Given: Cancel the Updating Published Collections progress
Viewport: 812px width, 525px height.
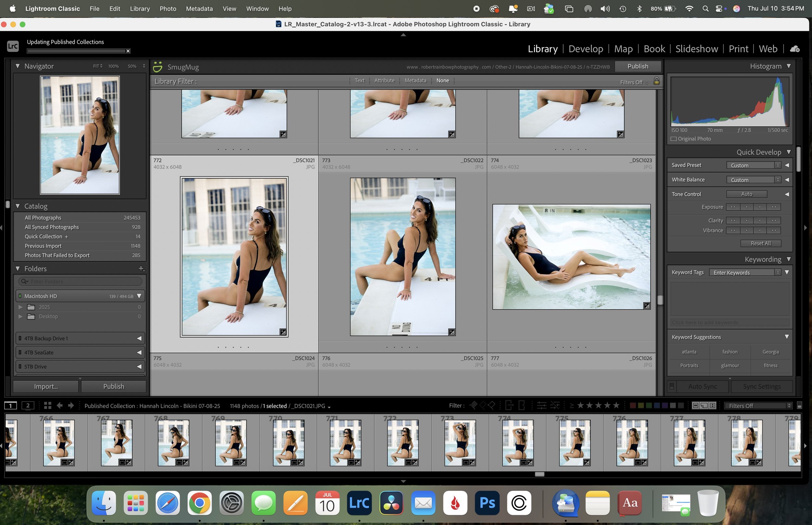Looking at the screenshot, I should 128,51.
